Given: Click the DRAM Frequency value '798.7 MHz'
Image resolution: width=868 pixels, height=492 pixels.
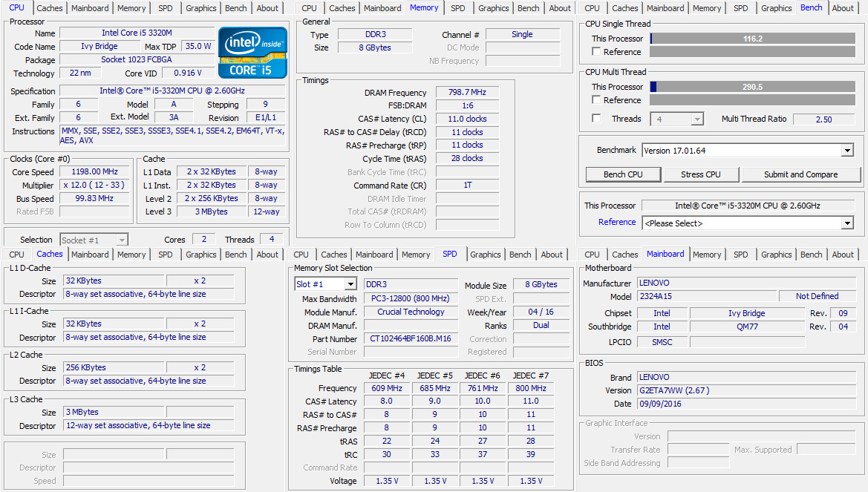Looking at the screenshot, I should pos(467,93).
